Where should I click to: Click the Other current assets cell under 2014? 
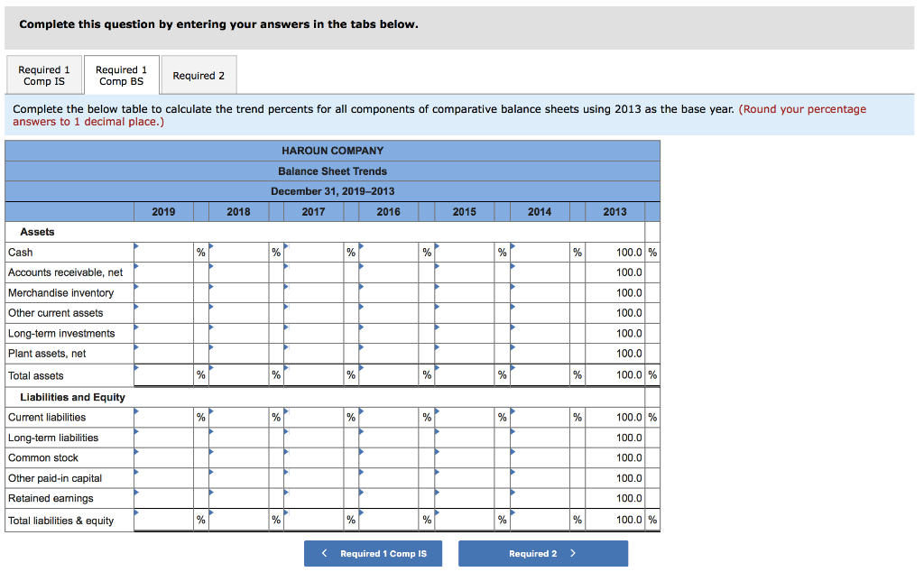539,312
